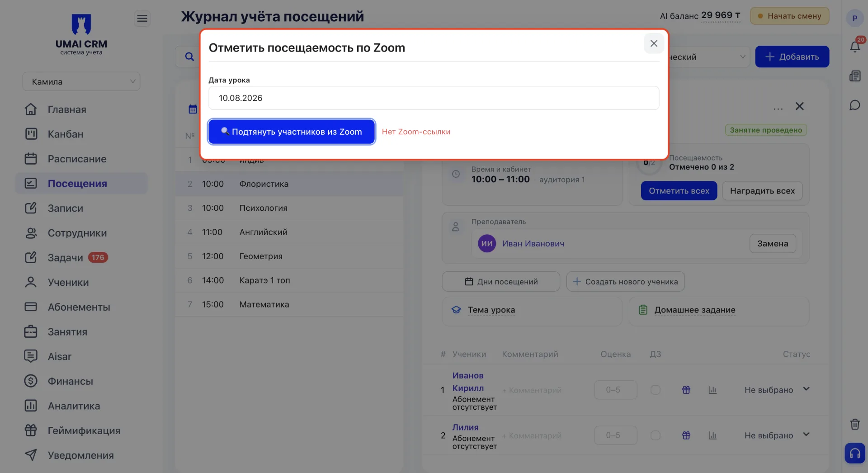This screenshot has height=473, width=868.
Task: Select the 10:00 Психология lesson row
Action: [289, 208]
